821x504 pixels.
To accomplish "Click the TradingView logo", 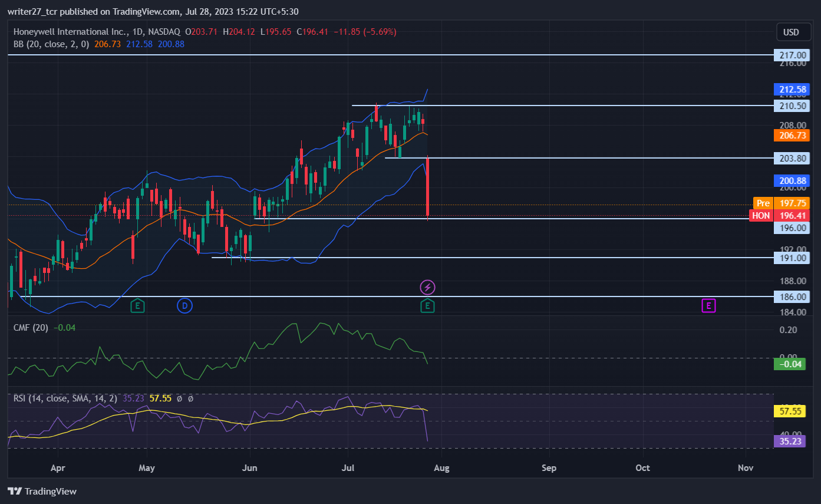I will (x=42, y=491).
